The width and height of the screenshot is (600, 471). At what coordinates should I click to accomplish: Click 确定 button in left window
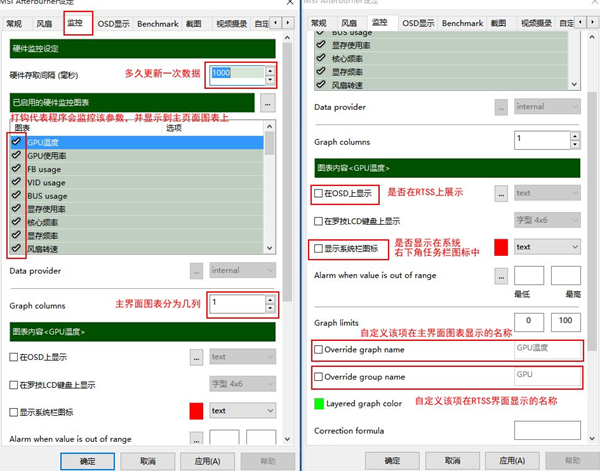(x=87, y=461)
